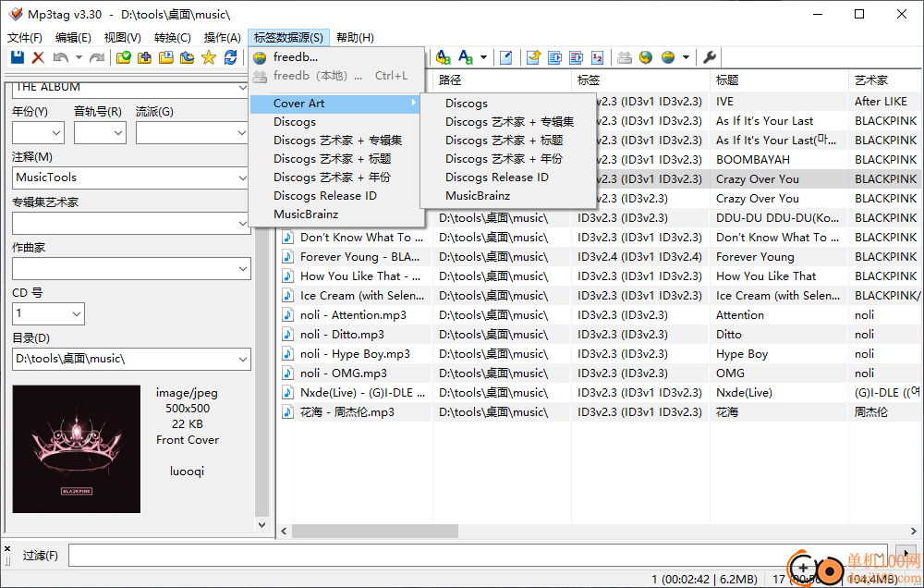Expand the 音轨号(R) track number dropdown

(x=118, y=133)
